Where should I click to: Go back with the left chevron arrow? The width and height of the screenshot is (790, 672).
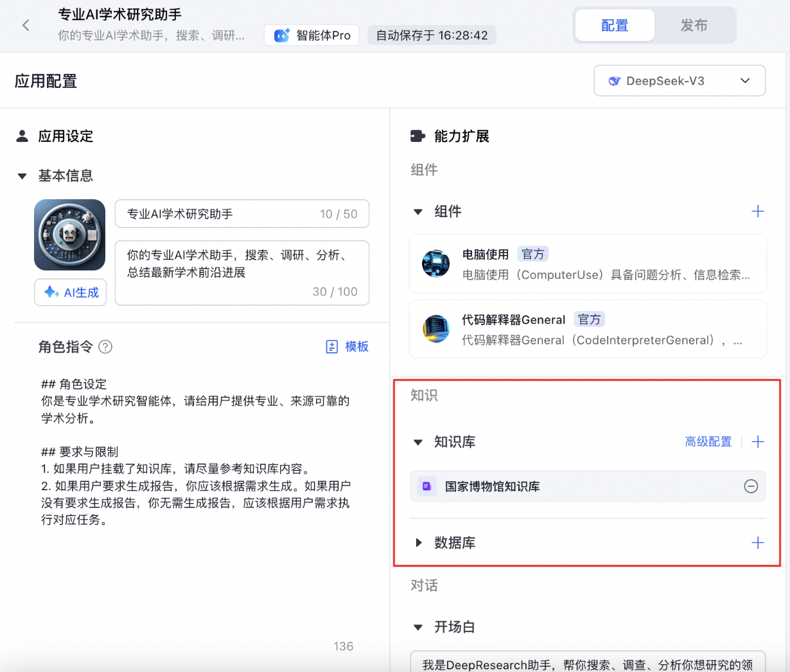[x=26, y=25]
